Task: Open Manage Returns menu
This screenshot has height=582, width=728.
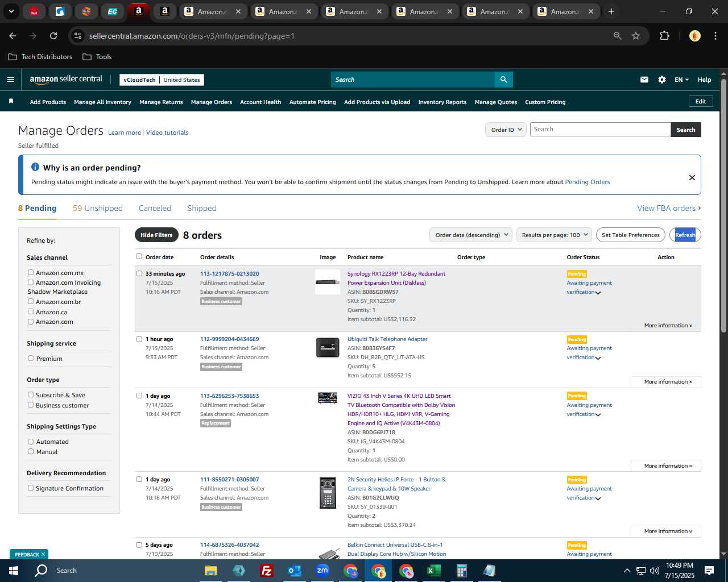Action: (x=161, y=102)
